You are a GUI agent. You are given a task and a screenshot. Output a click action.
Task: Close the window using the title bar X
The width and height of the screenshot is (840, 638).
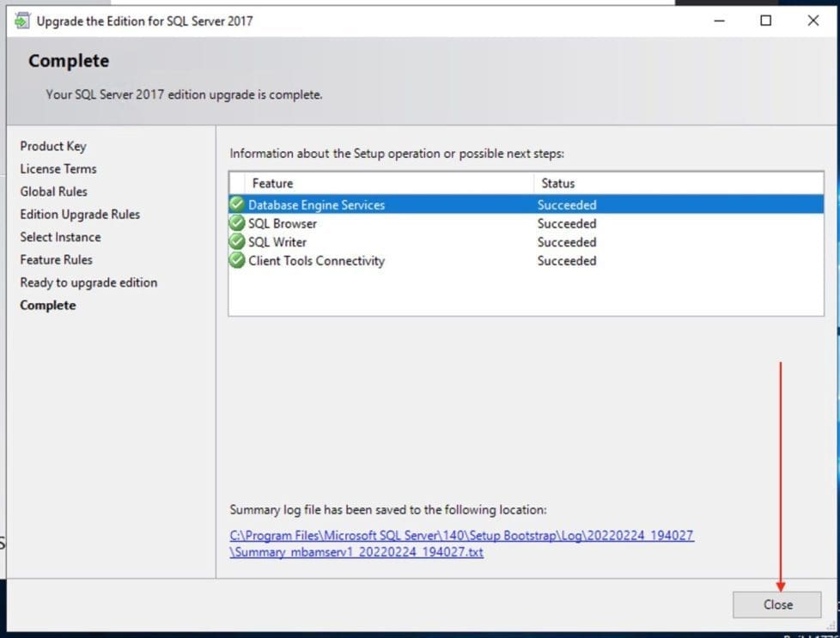(813, 21)
